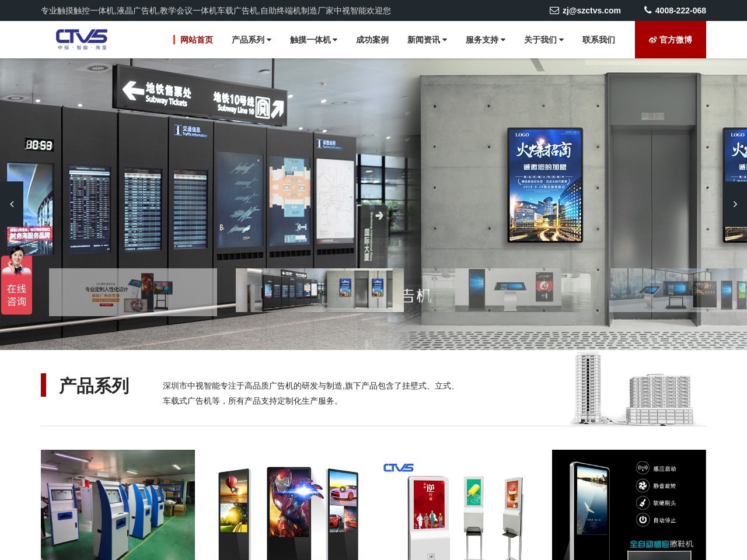Go to next banner slide arrow
The image size is (747, 560).
click(x=735, y=204)
